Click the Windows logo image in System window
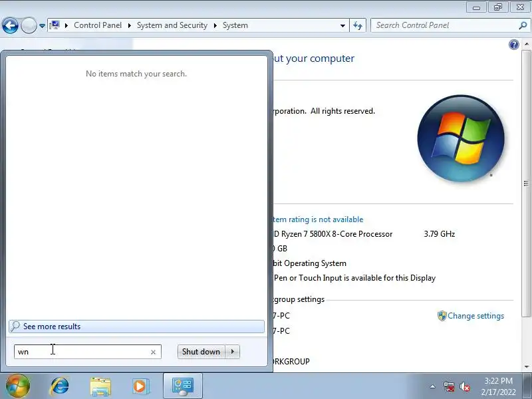This screenshot has width=532, height=399. tap(461, 138)
